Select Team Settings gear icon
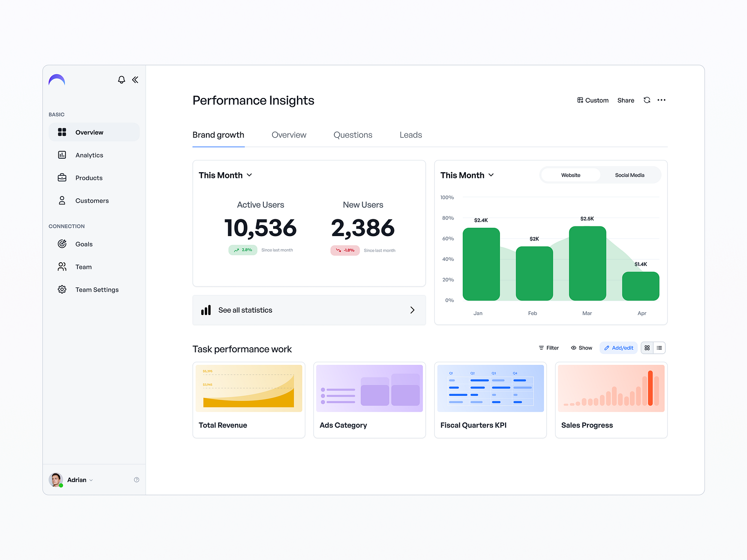The image size is (747, 560). tap(62, 289)
